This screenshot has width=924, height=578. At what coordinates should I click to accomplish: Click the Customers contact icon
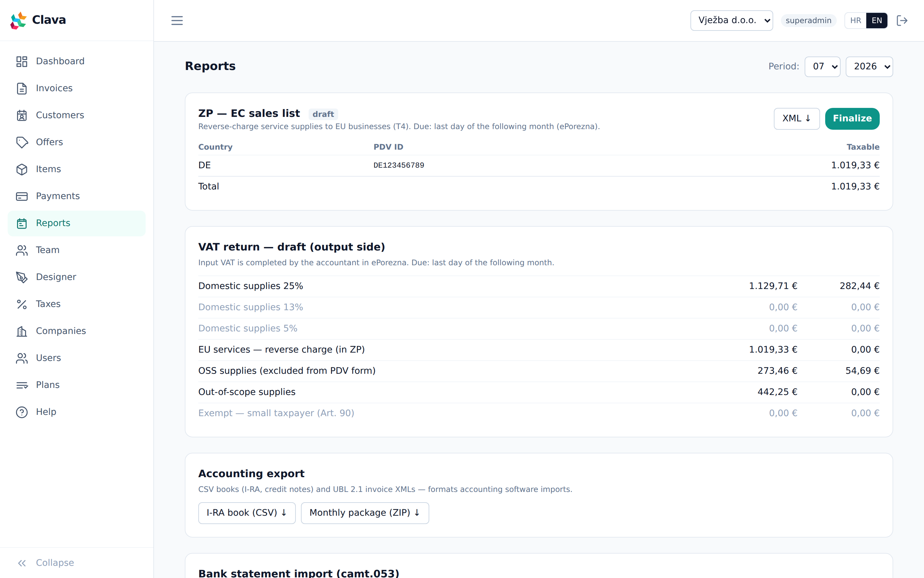[22, 116]
